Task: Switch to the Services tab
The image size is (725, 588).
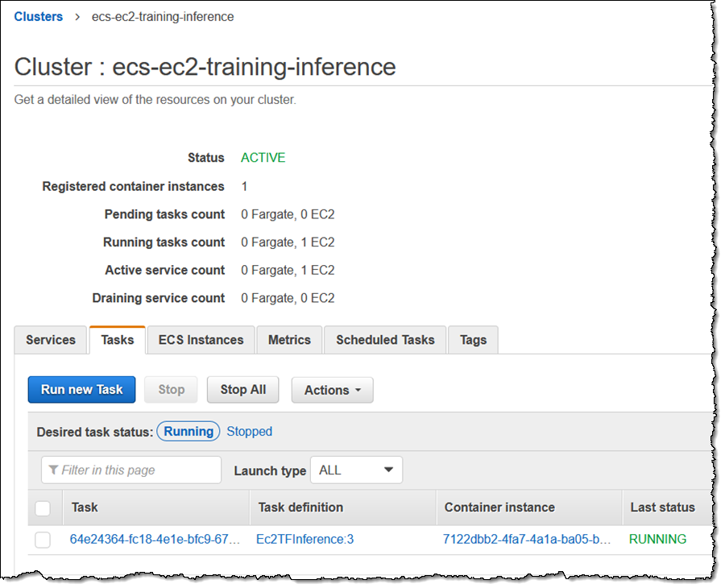Action: (51, 340)
